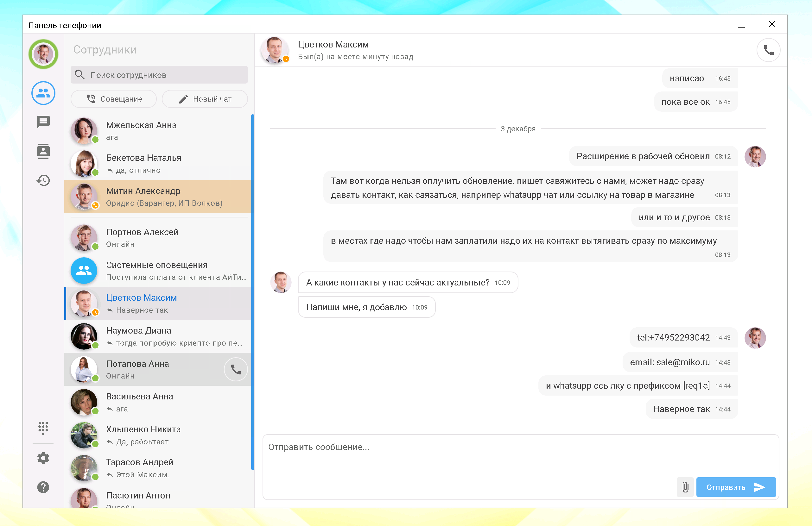This screenshot has width=812, height=526.
Task: Click message 'Напиши мне, я добавлю'
Action: click(367, 307)
